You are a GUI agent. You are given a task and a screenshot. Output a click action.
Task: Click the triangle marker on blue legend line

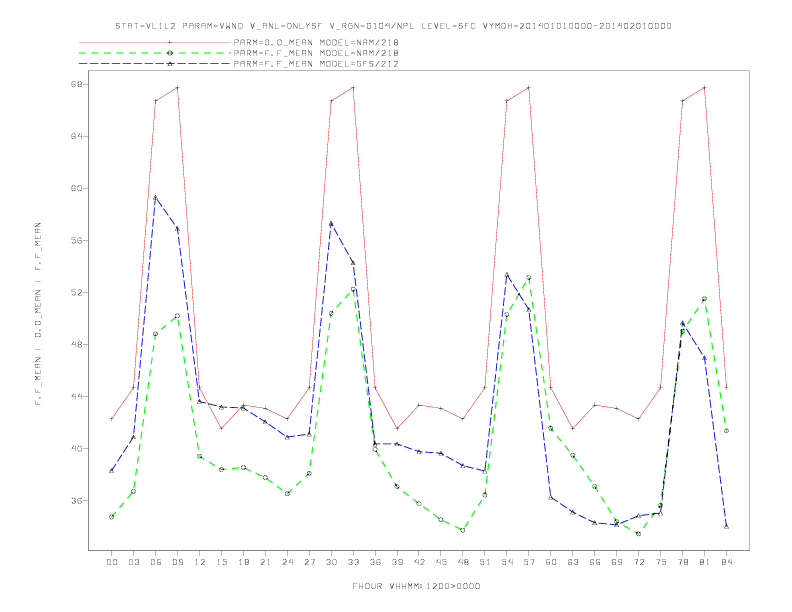coord(170,64)
